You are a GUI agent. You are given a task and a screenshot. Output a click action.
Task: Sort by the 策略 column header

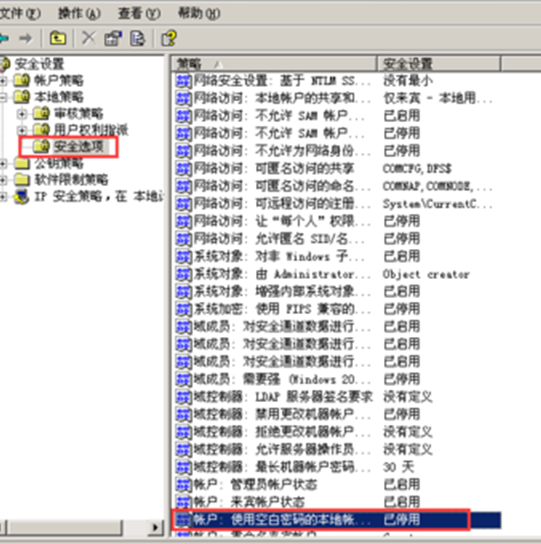click(274, 64)
